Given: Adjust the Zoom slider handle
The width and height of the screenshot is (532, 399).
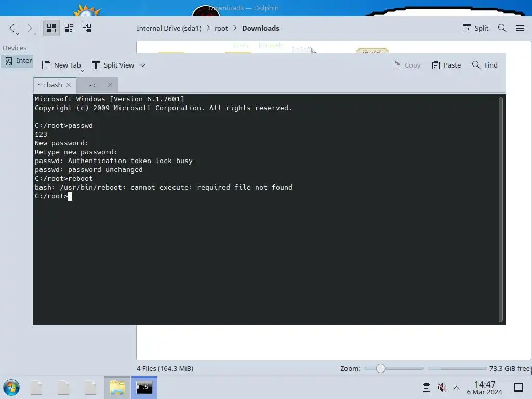Looking at the screenshot, I should (x=381, y=368).
